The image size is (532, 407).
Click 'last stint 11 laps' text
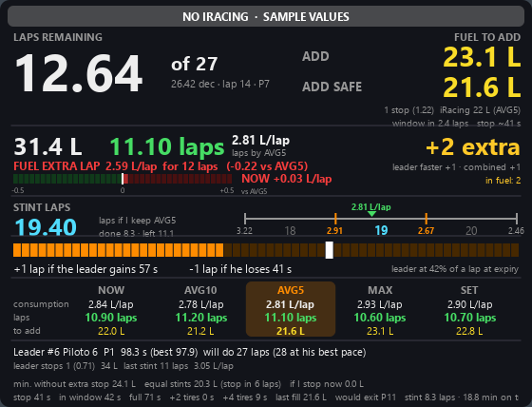tap(156, 366)
